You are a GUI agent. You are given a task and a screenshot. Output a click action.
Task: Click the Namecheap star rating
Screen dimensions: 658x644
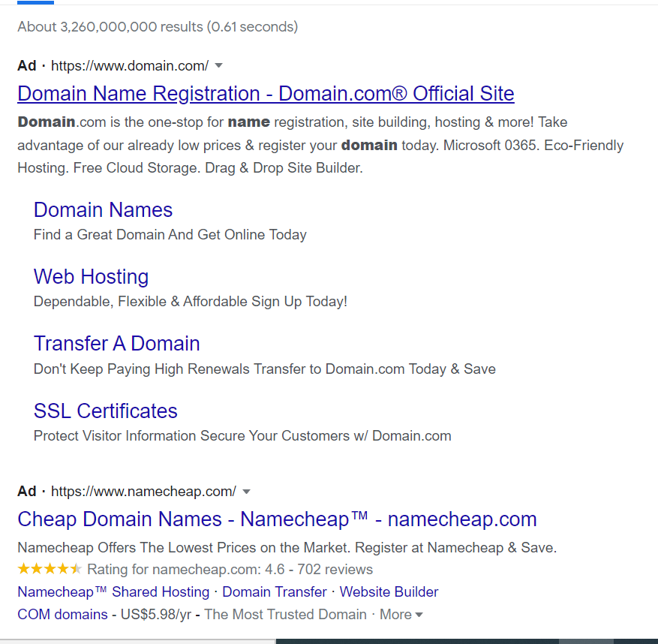click(x=50, y=569)
